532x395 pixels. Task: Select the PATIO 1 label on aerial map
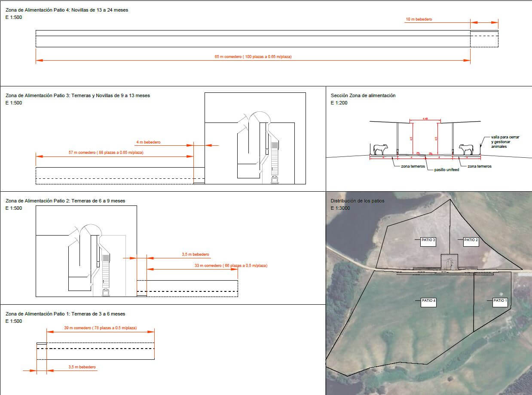(x=500, y=300)
